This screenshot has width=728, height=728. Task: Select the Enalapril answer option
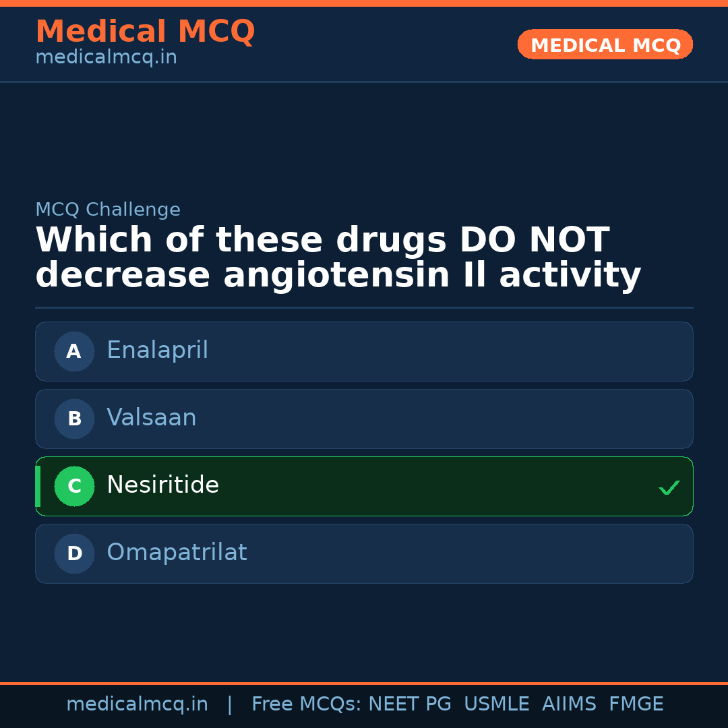158,351
